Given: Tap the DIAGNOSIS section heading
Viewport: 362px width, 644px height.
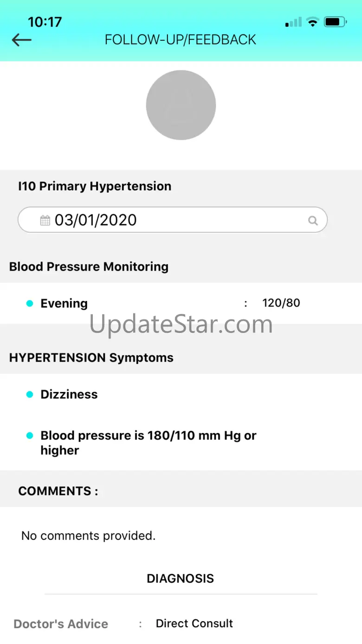Looking at the screenshot, I should (x=181, y=579).
